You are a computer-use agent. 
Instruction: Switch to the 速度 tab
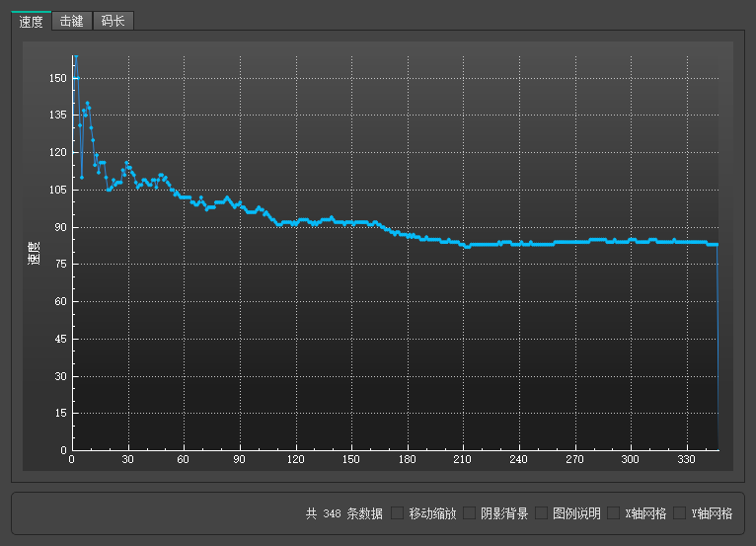click(31, 21)
